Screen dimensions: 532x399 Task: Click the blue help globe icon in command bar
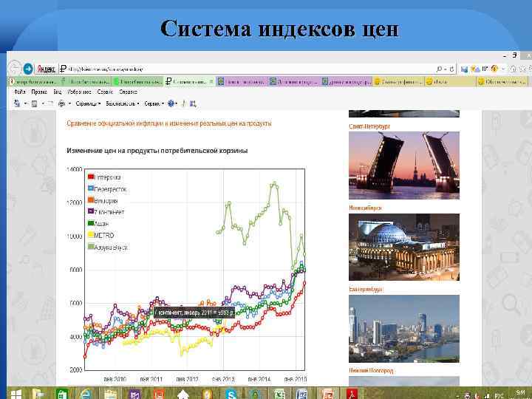click(x=171, y=103)
